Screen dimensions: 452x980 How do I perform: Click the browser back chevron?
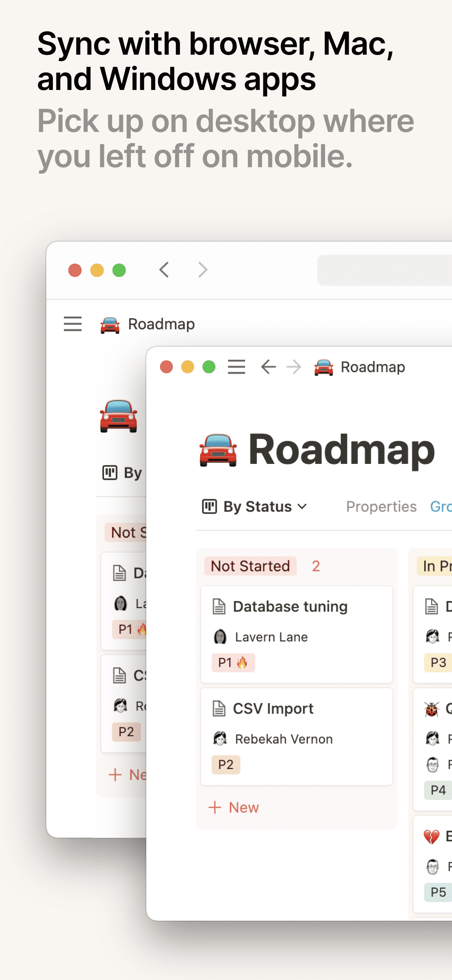pos(164,270)
